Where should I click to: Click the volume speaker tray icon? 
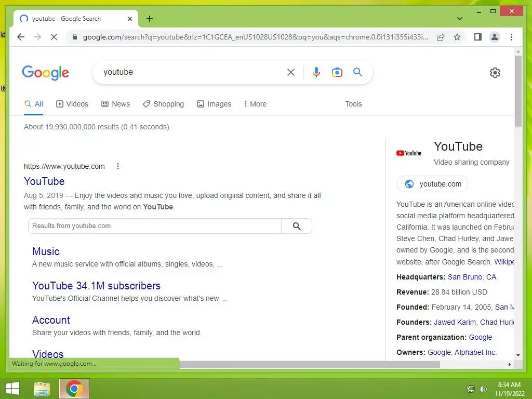pos(483,389)
